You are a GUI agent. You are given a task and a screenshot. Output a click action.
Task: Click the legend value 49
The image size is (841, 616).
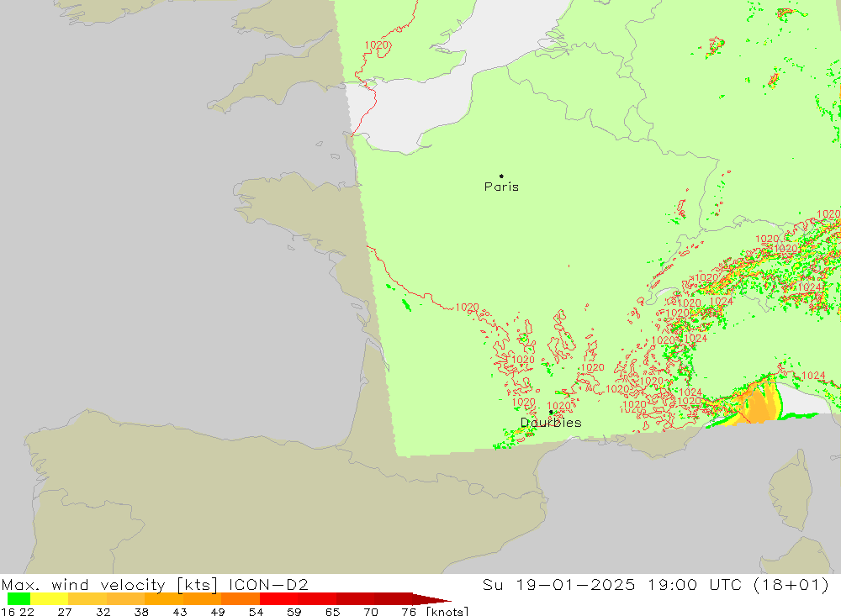coord(218,612)
